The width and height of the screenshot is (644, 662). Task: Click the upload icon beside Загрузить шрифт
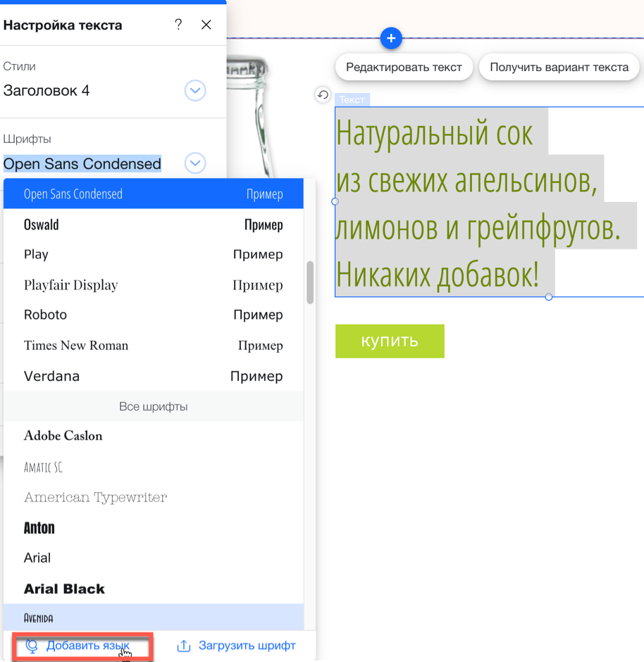pos(183,646)
